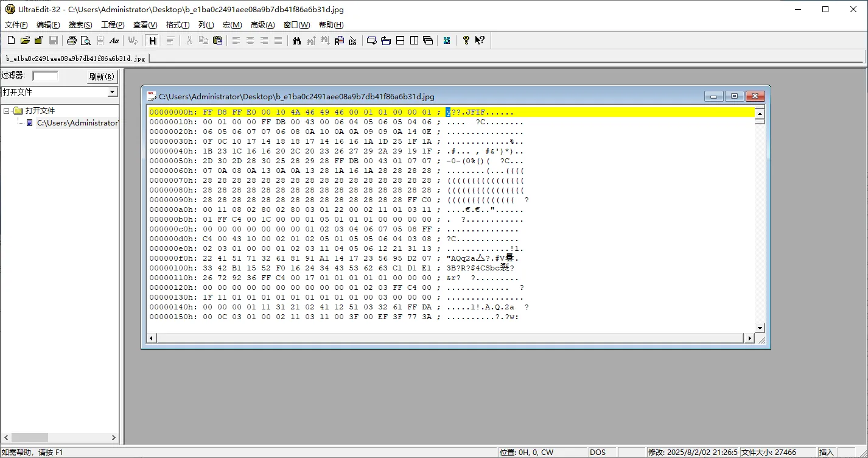Viewport: 868px width, 458px height.
Task: Click the Open File folder icon
Action: point(25,40)
